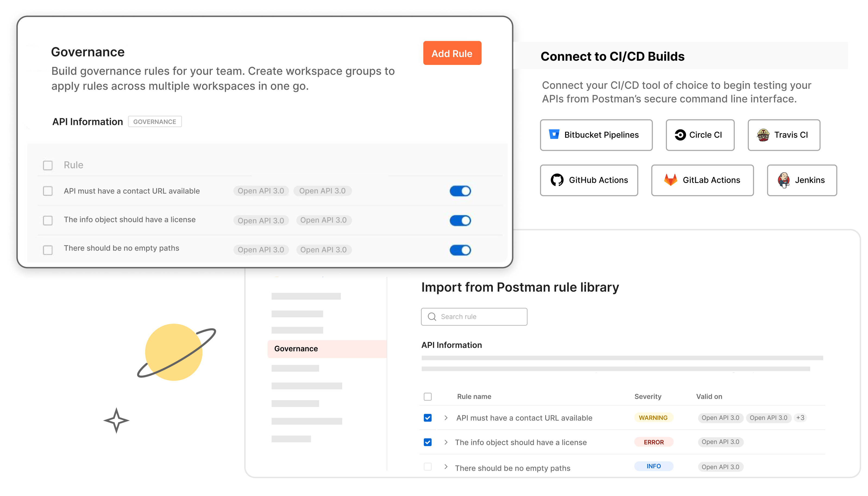This screenshot has height=496, width=868.
Task: Select the GitLab CI/CD integration icon
Action: tap(668, 179)
